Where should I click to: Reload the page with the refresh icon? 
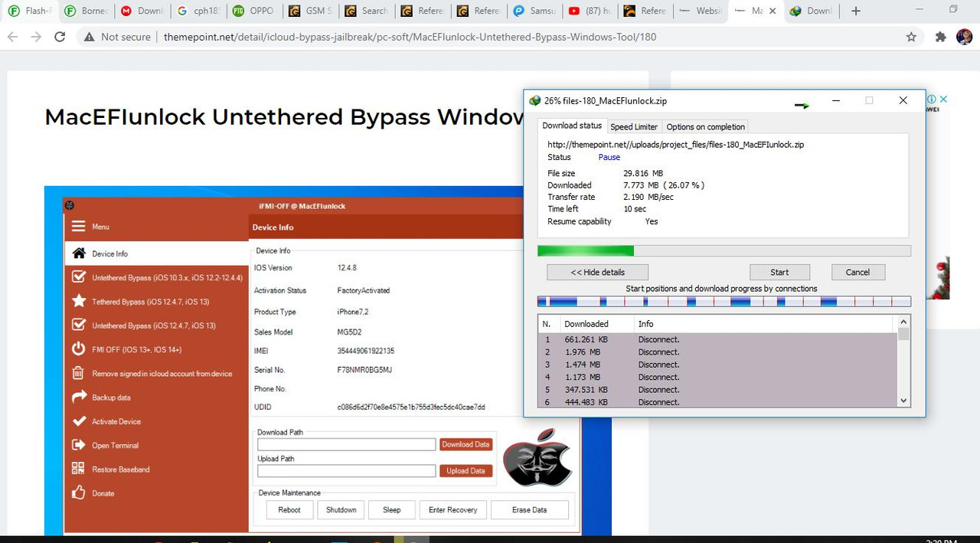tap(60, 37)
